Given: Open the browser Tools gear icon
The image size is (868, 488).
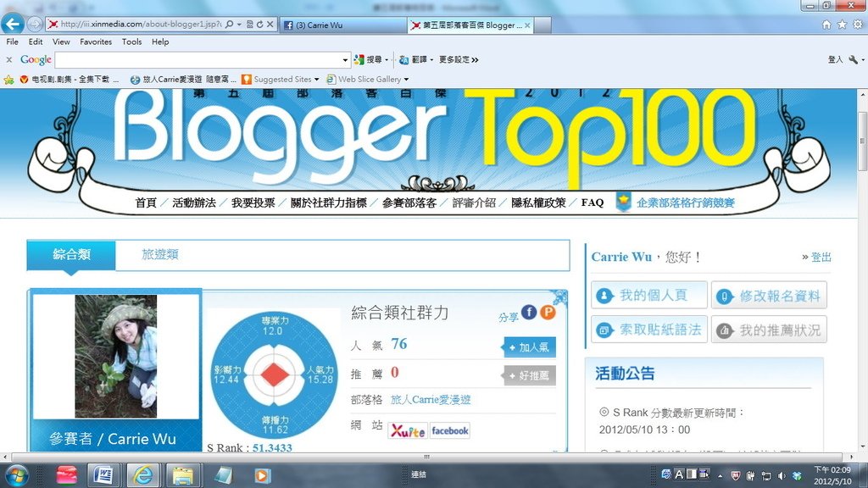Looking at the screenshot, I should [x=858, y=25].
